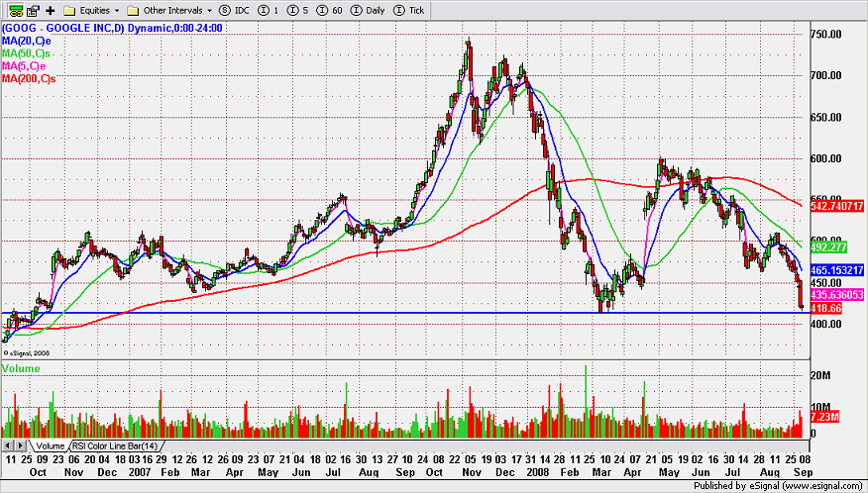Click the black plus icon
This screenshot has width=868, height=493.
pyautogui.click(x=51, y=10)
